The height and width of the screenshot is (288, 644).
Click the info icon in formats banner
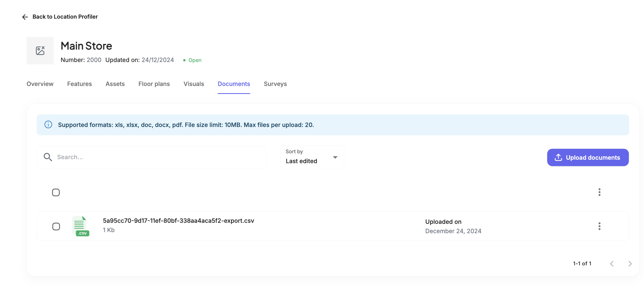click(x=48, y=125)
